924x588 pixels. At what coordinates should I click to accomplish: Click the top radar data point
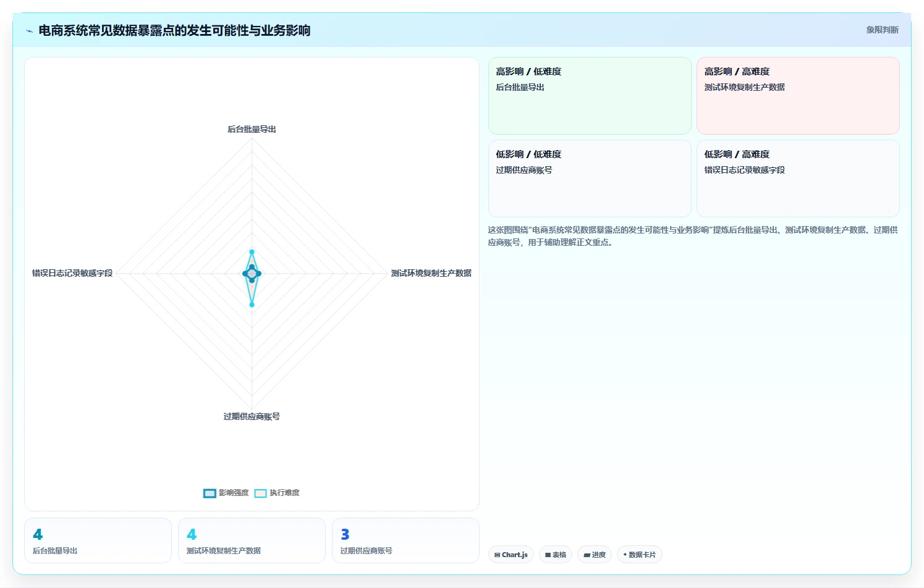[252, 252]
